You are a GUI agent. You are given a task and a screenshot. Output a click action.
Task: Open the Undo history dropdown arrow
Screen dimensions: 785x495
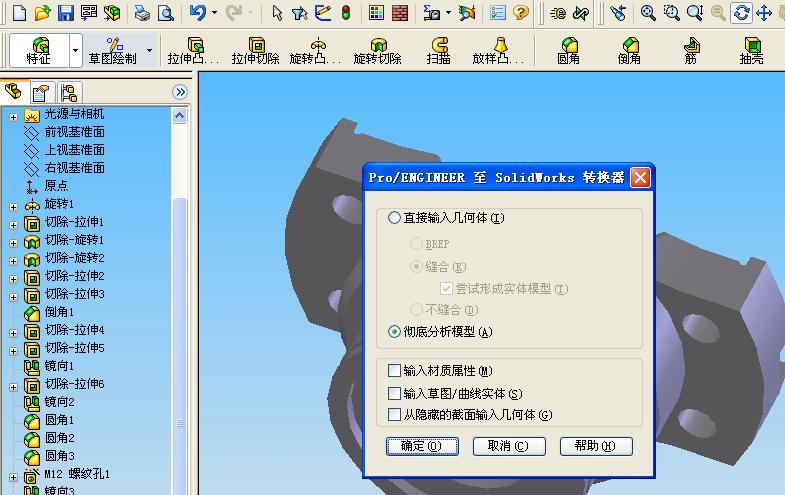tap(214, 13)
